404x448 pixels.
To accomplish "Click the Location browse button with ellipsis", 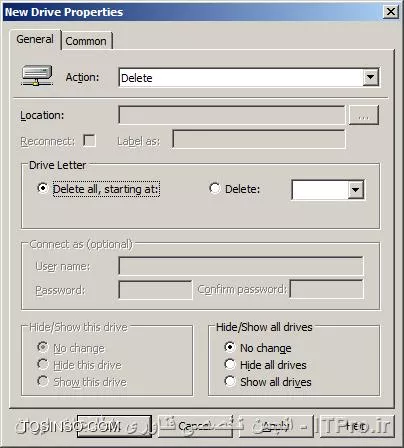I will tap(364, 115).
